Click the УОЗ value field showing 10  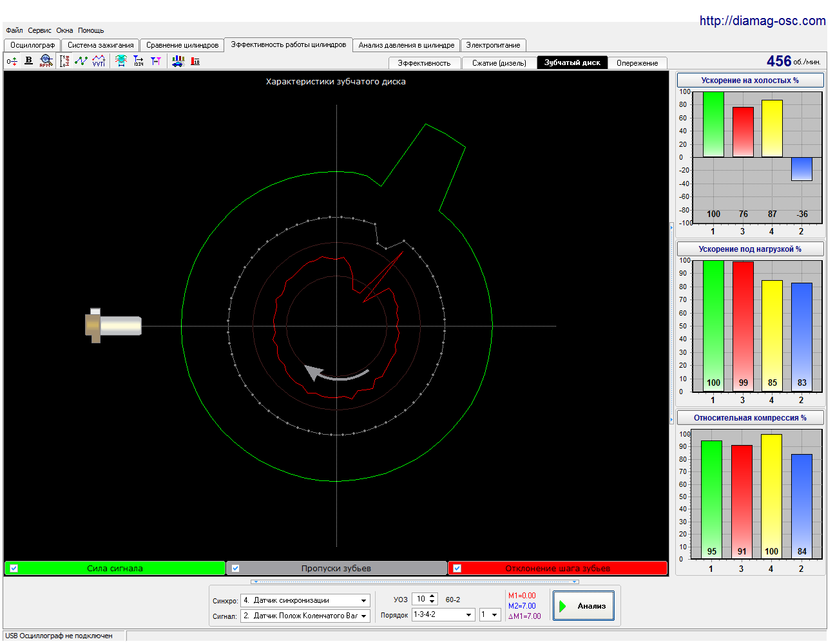(x=419, y=600)
